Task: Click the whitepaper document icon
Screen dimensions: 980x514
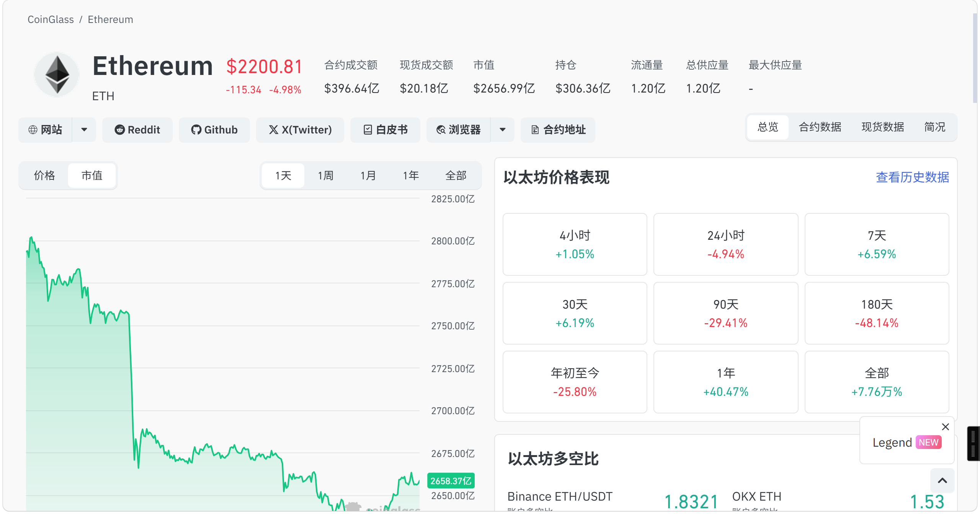Action: click(367, 130)
